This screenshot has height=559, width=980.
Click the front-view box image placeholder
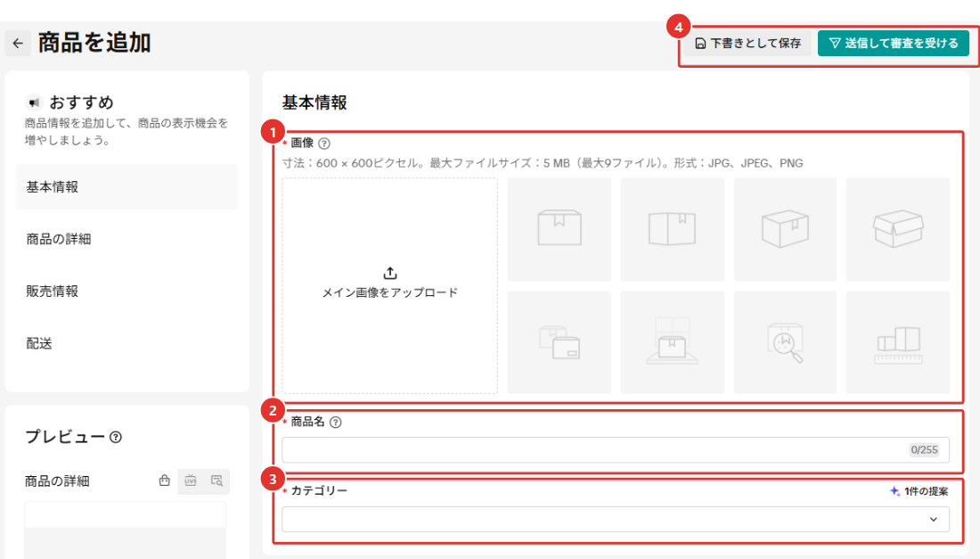point(559,229)
